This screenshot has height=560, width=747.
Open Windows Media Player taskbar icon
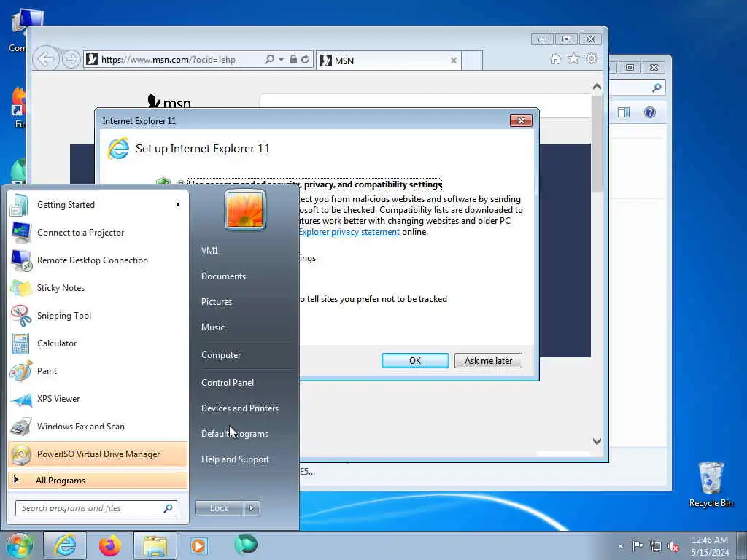click(x=198, y=545)
